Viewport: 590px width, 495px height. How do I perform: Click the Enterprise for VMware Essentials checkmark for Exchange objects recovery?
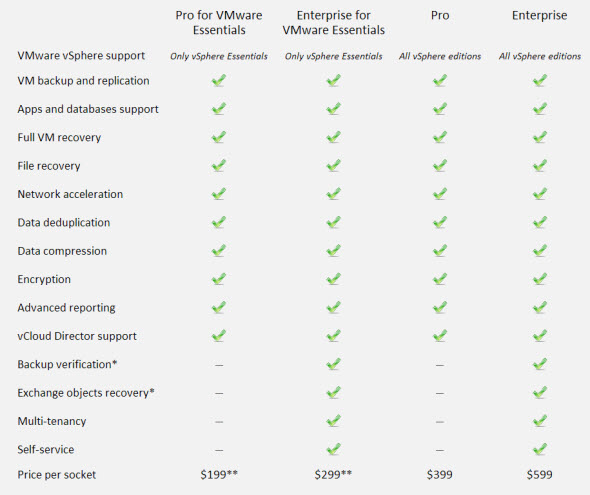333,393
